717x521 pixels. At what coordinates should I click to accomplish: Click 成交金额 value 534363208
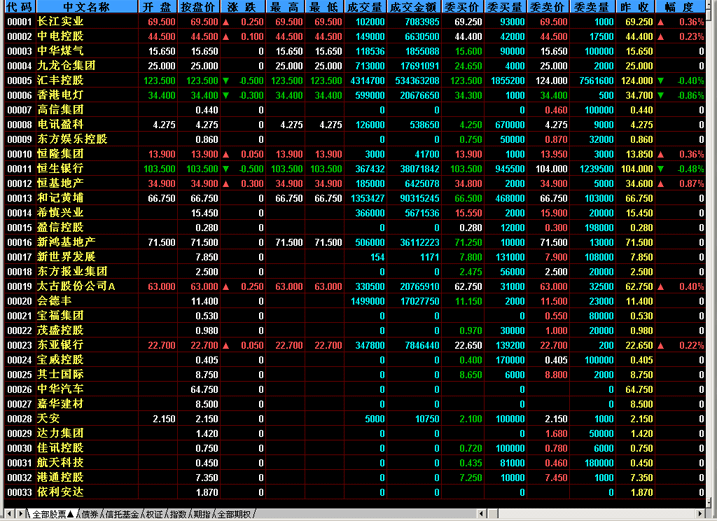pyautogui.click(x=417, y=81)
